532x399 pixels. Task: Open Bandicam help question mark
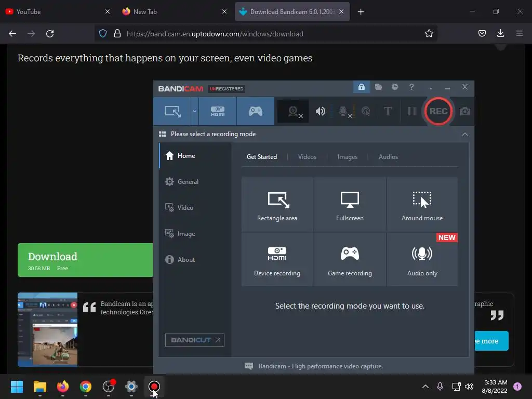click(411, 87)
